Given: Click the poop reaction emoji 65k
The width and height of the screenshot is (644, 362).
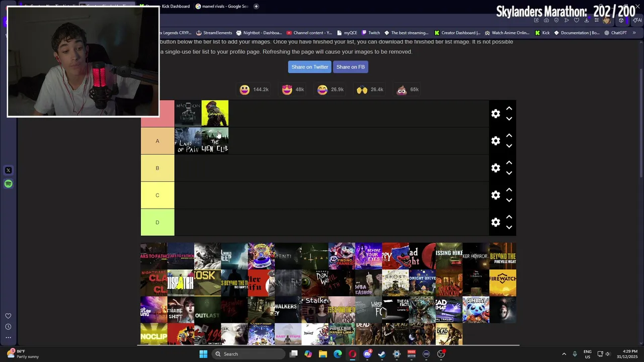Looking at the screenshot, I should point(401,89).
